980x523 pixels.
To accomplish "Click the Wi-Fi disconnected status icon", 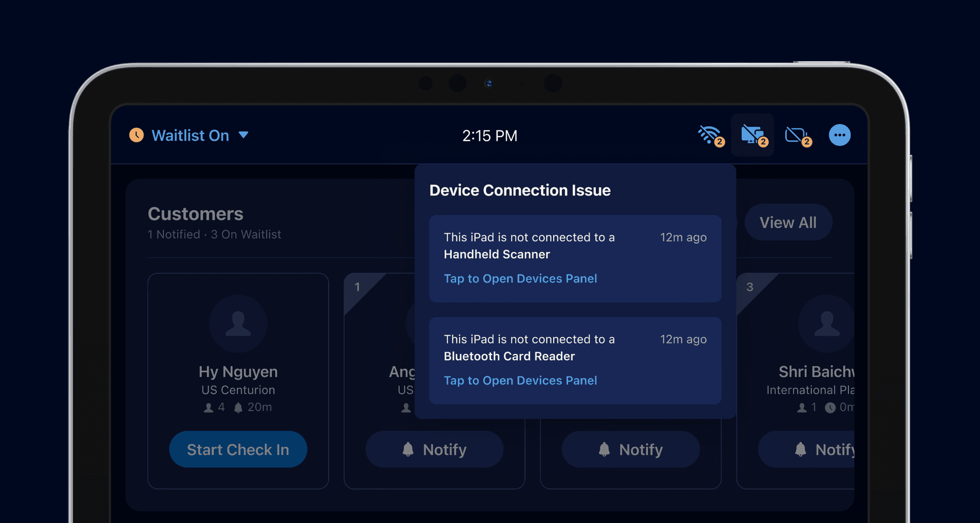I will (x=709, y=135).
